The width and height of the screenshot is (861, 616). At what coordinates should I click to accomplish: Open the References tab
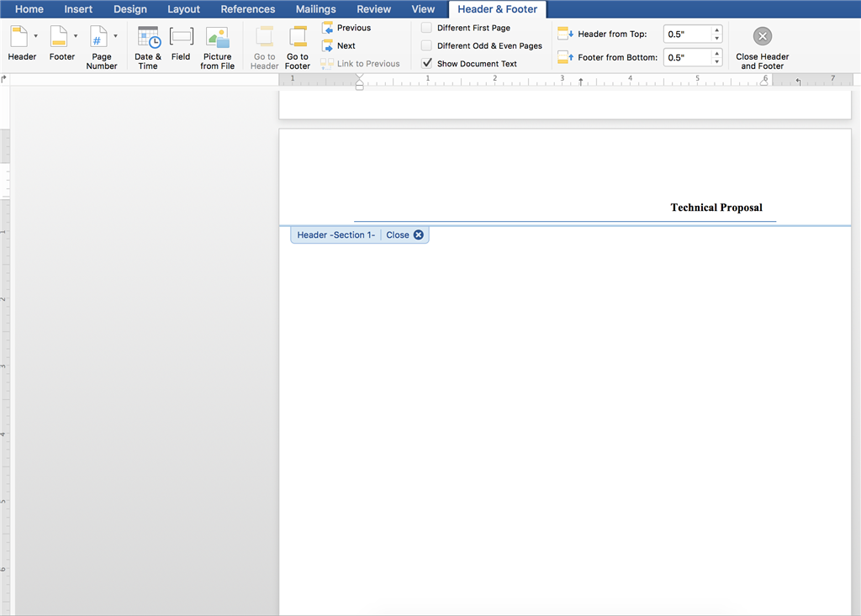[x=248, y=9]
